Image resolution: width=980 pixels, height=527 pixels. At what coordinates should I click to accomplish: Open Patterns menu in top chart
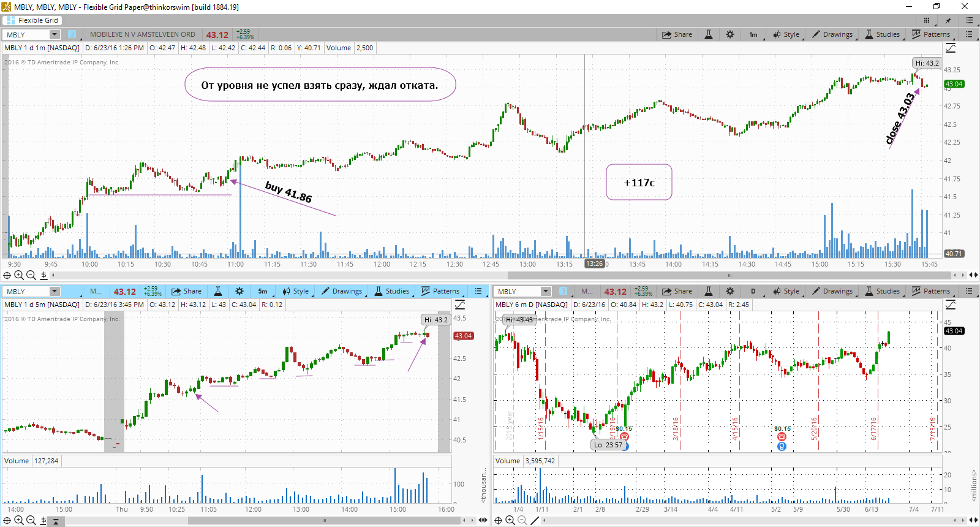[x=931, y=34]
